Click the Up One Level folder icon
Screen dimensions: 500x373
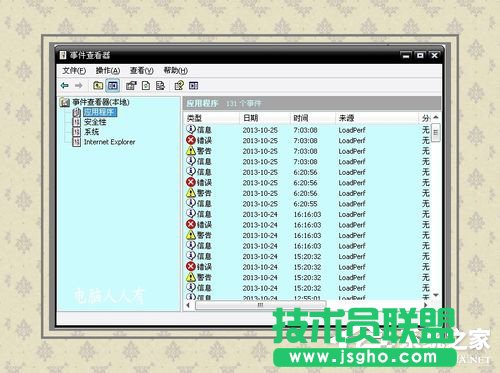(x=98, y=86)
